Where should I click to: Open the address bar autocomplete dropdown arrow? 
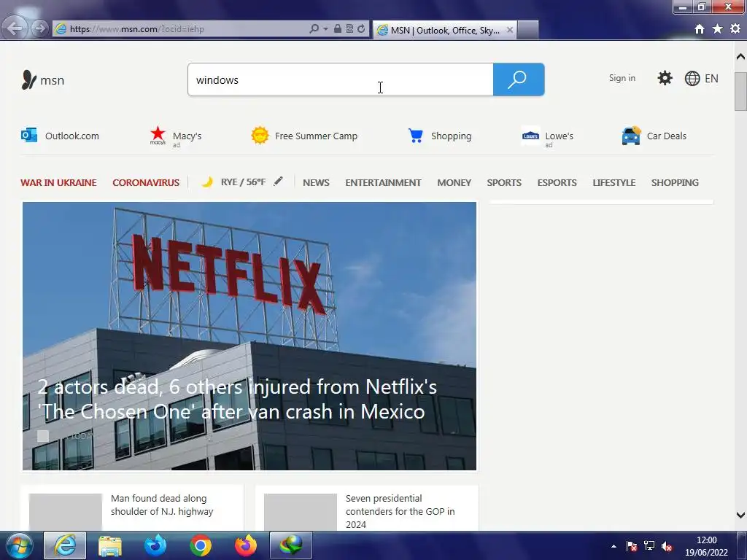click(325, 28)
